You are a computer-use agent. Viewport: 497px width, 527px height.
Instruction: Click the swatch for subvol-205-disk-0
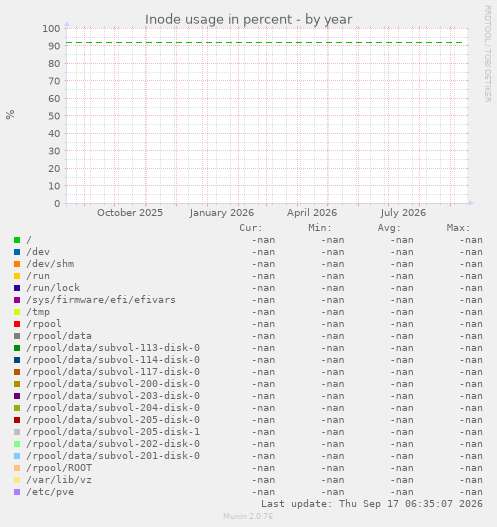[17, 420]
